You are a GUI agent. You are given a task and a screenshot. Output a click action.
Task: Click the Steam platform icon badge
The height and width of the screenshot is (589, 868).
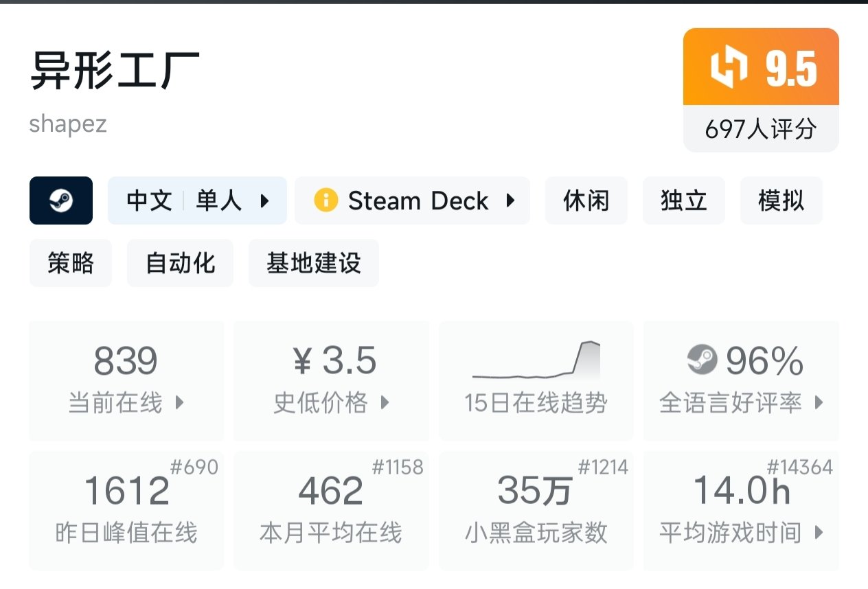click(x=60, y=200)
